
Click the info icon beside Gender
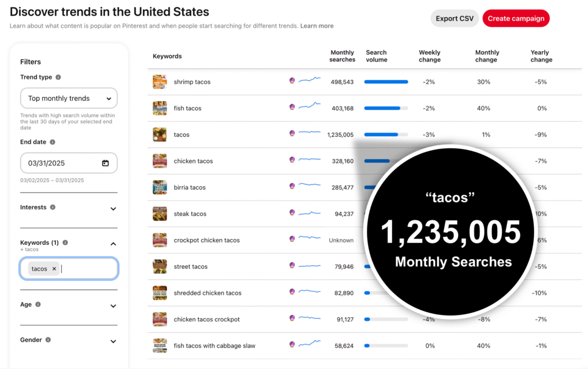(48, 340)
